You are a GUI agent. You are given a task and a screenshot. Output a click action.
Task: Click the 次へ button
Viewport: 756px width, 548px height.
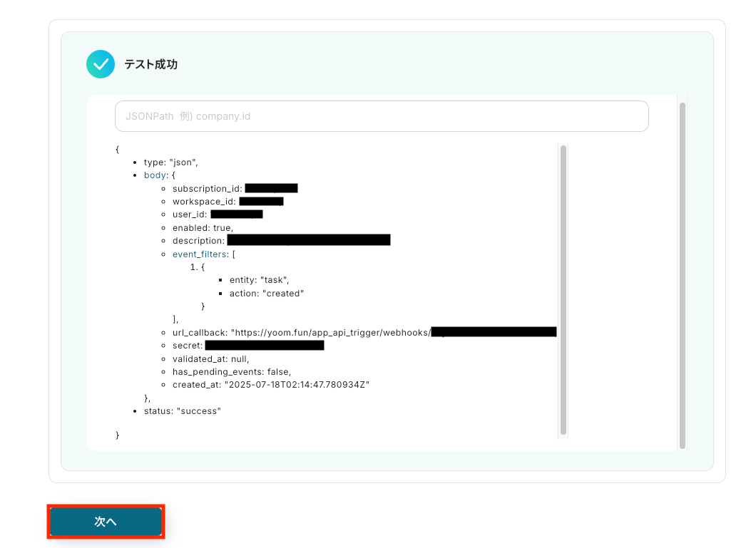point(106,521)
